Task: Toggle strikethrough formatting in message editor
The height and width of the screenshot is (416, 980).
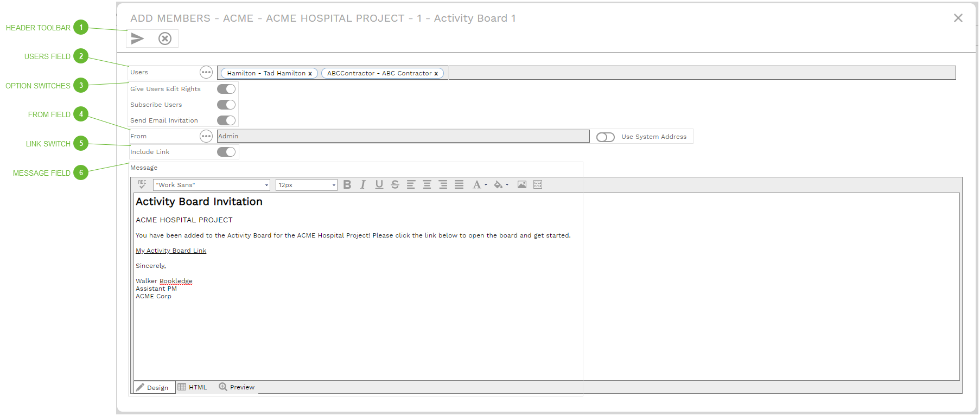Action: [395, 184]
